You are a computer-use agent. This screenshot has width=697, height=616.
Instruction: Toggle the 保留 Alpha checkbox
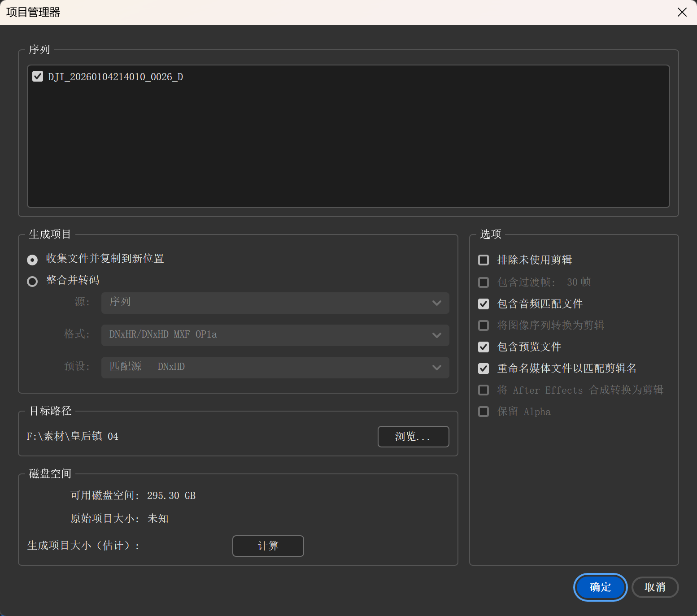tap(484, 412)
